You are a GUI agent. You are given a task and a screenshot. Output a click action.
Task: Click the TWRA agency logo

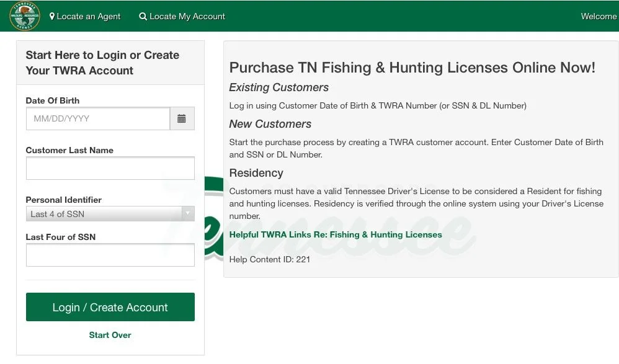[24, 16]
